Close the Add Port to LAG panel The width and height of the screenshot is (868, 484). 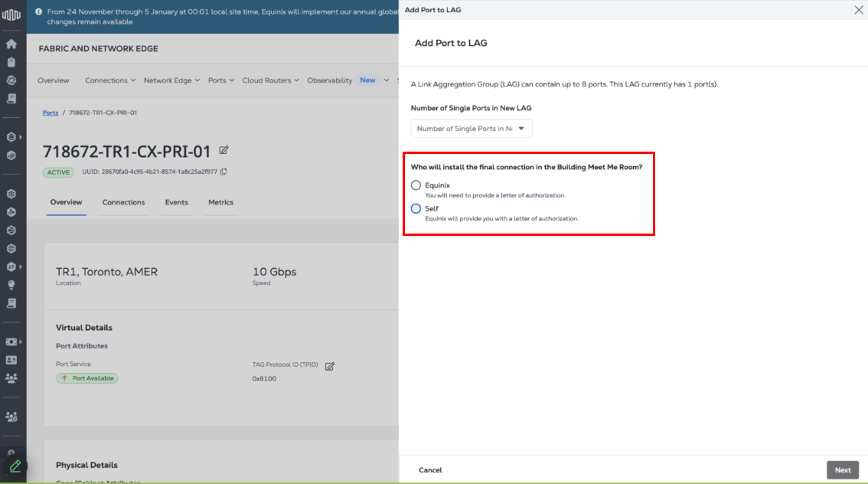[x=858, y=10]
